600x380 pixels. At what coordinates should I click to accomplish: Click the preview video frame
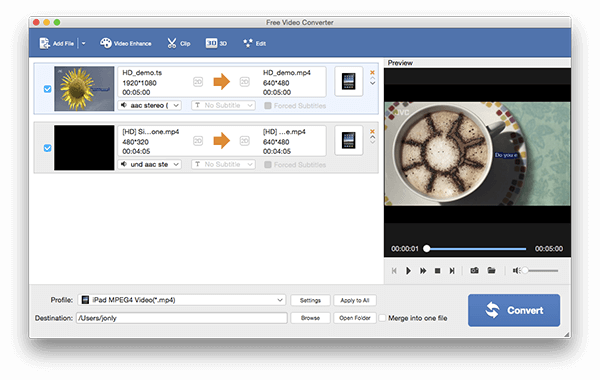477,153
